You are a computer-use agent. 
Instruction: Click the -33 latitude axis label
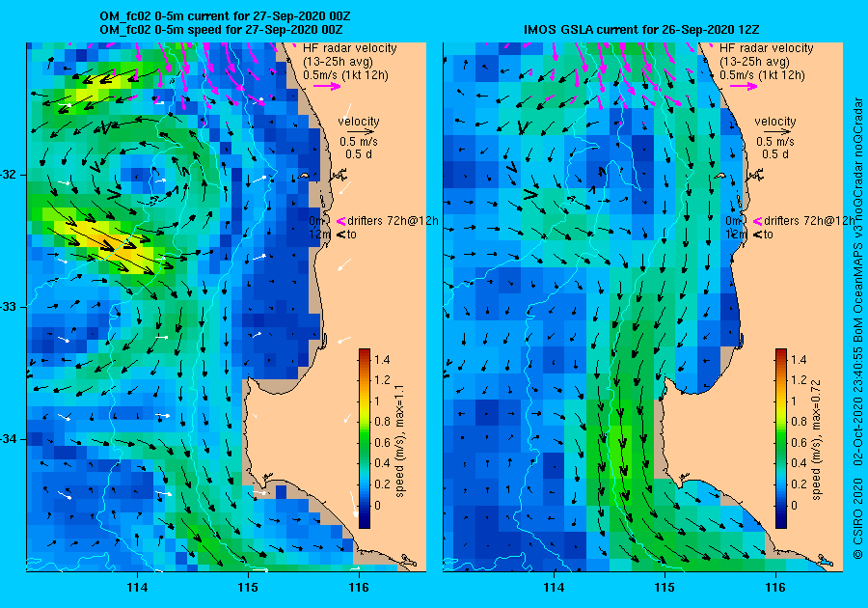[x=11, y=307]
